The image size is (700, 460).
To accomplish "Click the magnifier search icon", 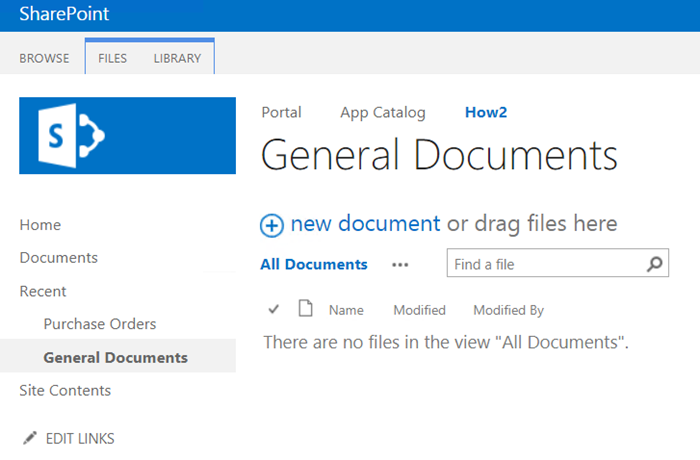I will pos(654,265).
